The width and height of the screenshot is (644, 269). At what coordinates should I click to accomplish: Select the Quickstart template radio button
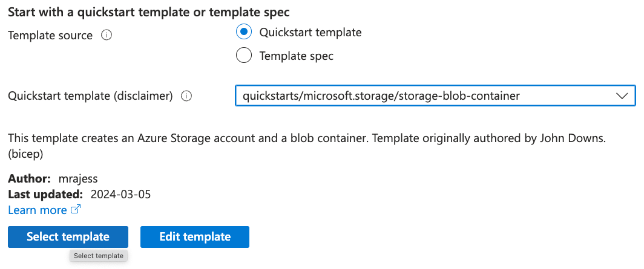tap(244, 32)
